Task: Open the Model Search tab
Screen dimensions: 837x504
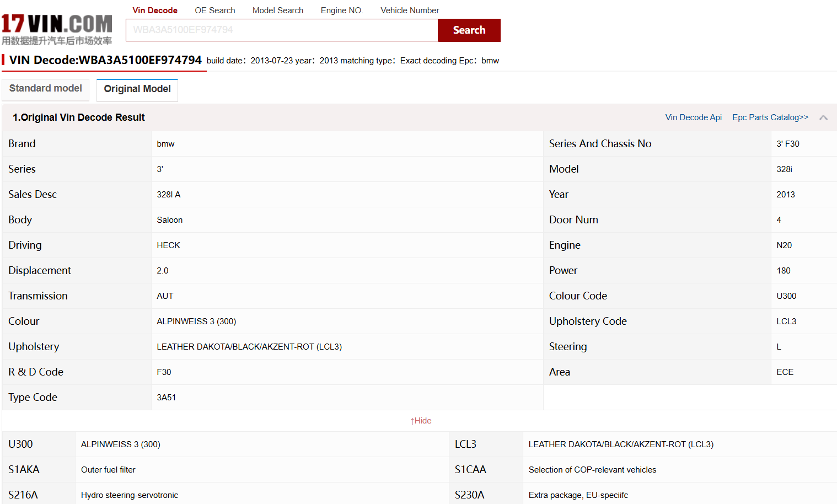Action: 277,10
